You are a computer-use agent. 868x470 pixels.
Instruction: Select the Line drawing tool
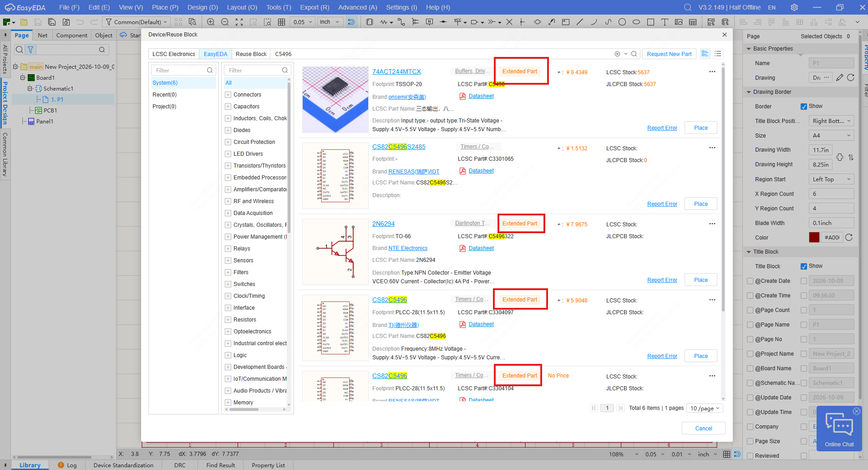point(580,22)
